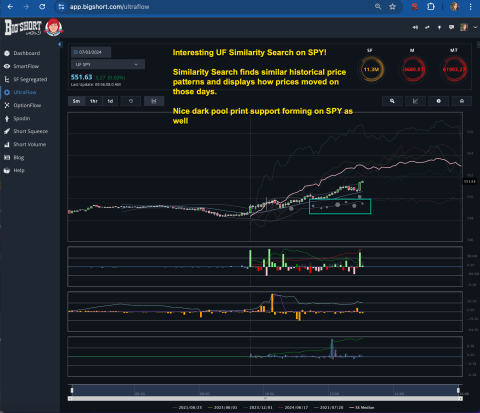Click the chart magnifier search icon button
Viewport: 480px width, 413px height.
(392, 101)
